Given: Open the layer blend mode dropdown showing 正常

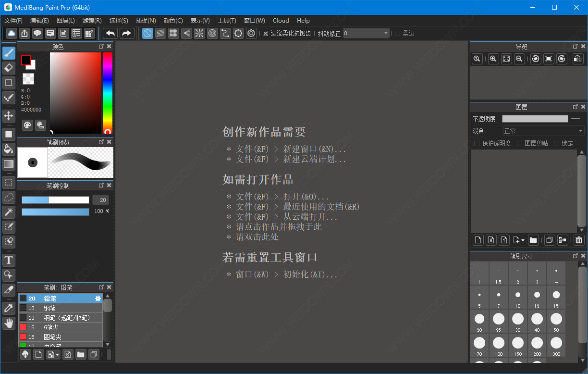Looking at the screenshot, I should coord(543,130).
